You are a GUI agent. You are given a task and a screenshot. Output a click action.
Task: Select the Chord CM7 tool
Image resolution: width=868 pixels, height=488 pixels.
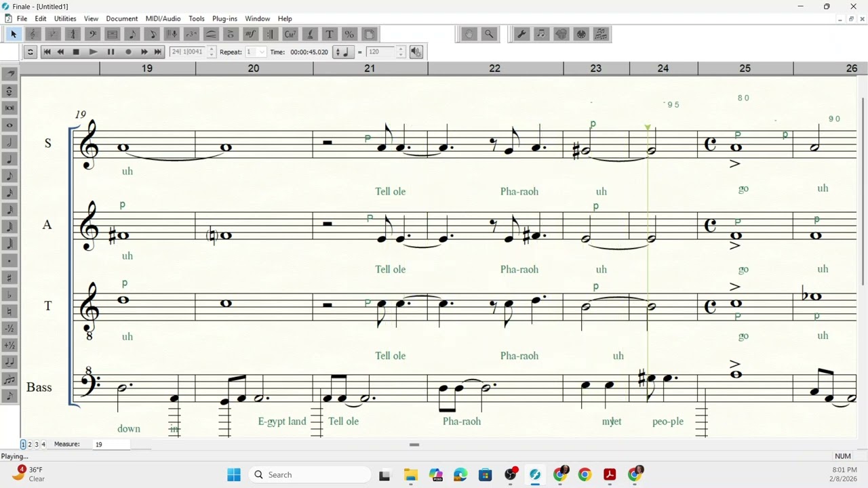pyautogui.click(x=290, y=34)
